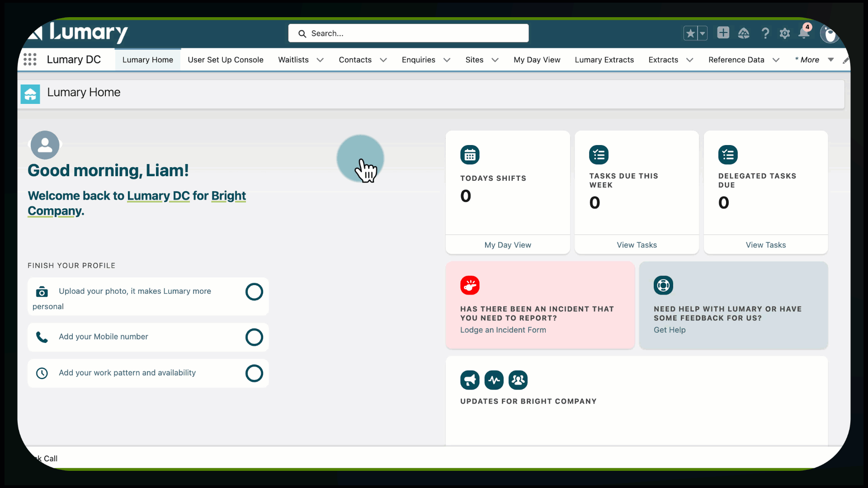Click the Lodge an Incident Form link
This screenshot has height=488, width=868.
point(503,330)
